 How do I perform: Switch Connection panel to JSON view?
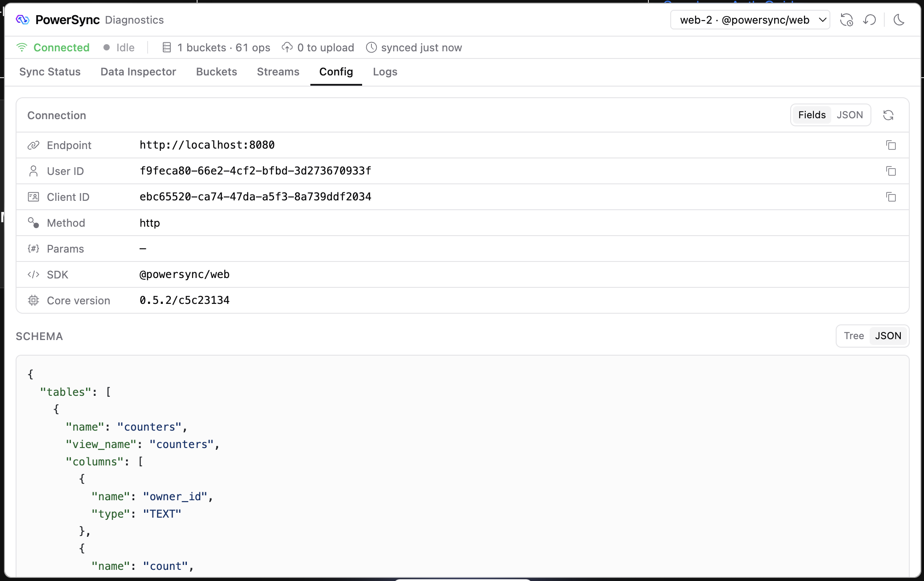850,115
